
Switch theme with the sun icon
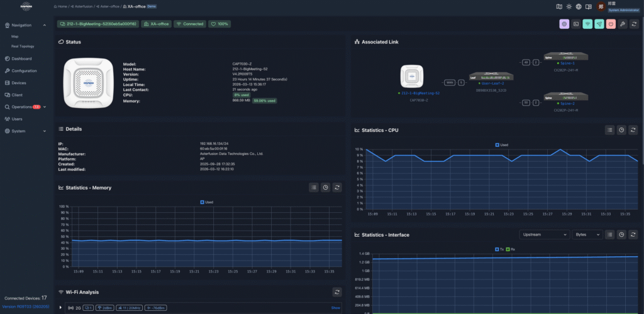pyautogui.click(x=569, y=6)
